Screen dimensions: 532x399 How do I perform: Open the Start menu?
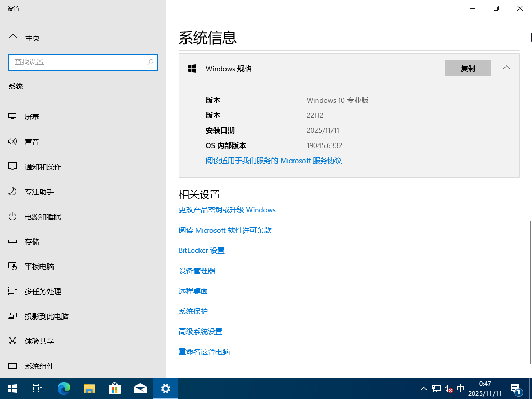[x=12, y=388]
